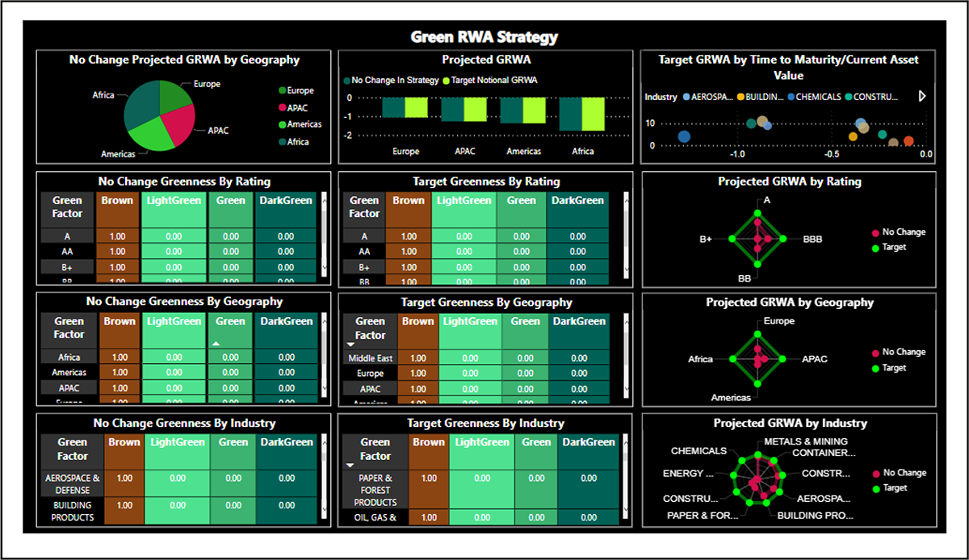The image size is (969, 560).
Task: Click the 'No Change Projected GRWA by Geography' title
Action: tap(184, 60)
